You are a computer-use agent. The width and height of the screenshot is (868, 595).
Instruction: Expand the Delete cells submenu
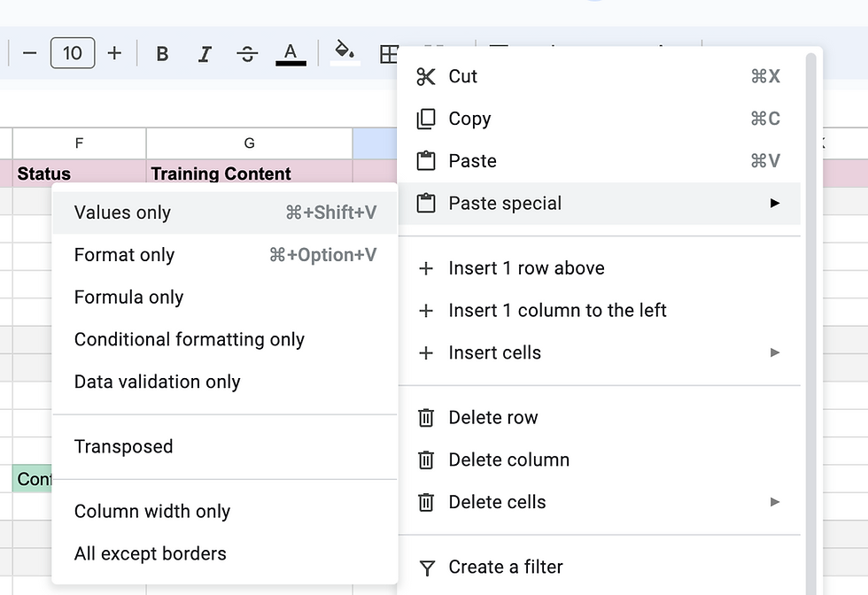coord(775,502)
